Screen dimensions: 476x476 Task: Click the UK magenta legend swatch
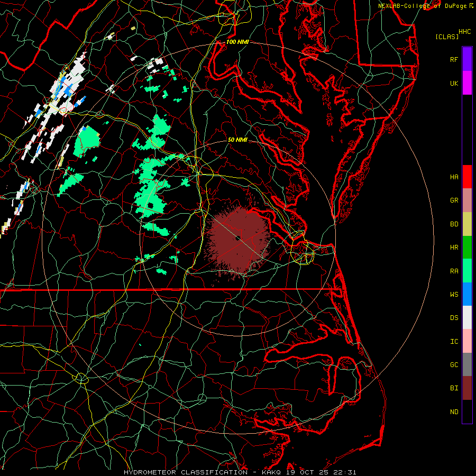tap(467, 83)
